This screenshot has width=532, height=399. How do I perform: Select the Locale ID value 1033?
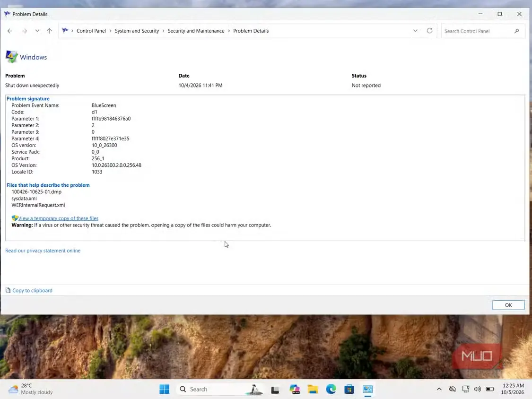click(x=96, y=172)
